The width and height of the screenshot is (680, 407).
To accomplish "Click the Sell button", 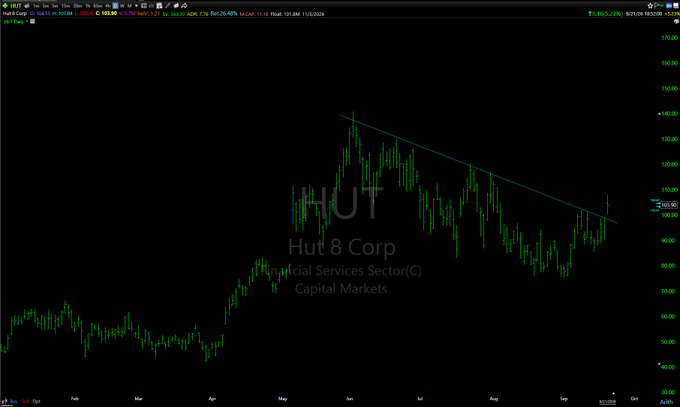I will 25,401.
